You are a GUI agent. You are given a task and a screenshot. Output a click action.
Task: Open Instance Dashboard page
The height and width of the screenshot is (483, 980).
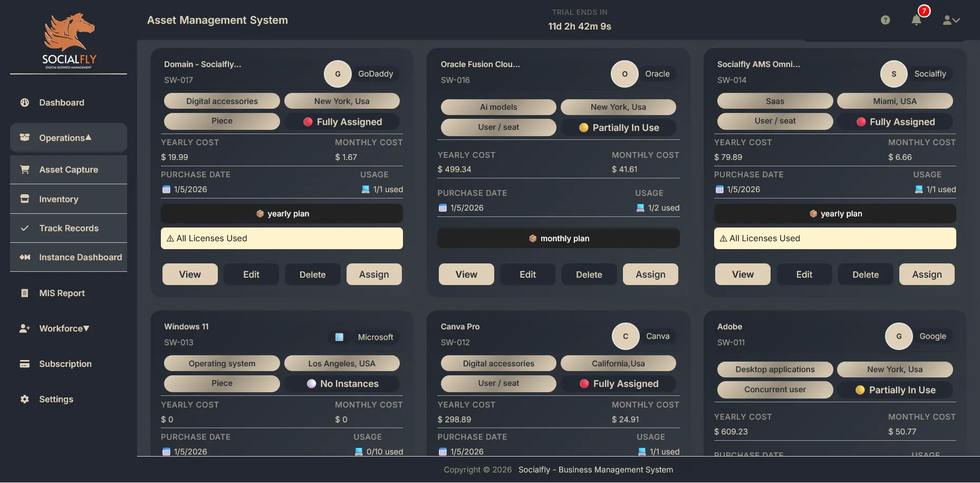[69, 257]
